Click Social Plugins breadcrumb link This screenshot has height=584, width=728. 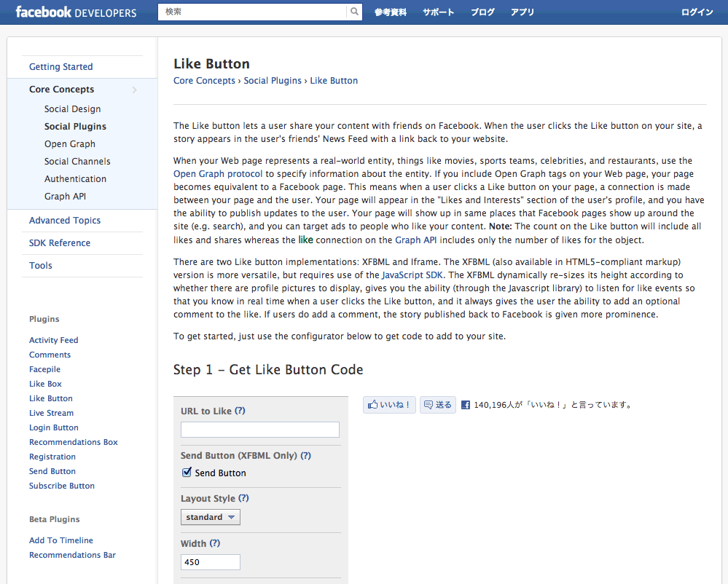tap(273, 81)
